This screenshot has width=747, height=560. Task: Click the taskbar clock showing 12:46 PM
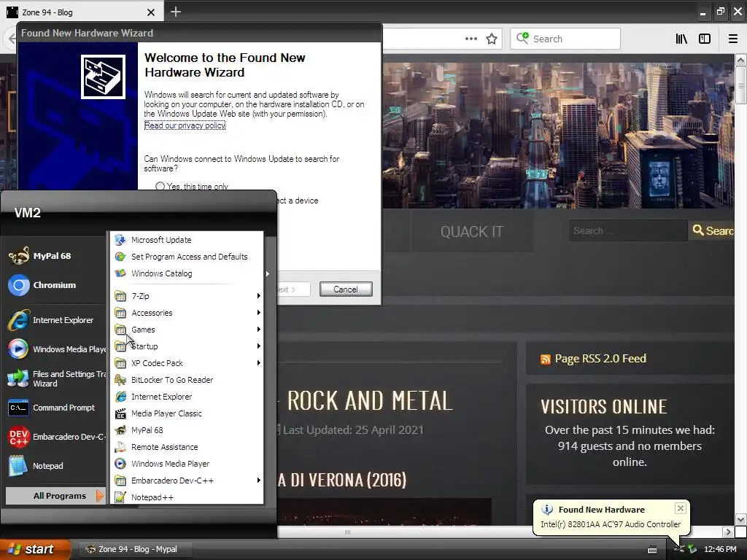[x=720, y=549]
